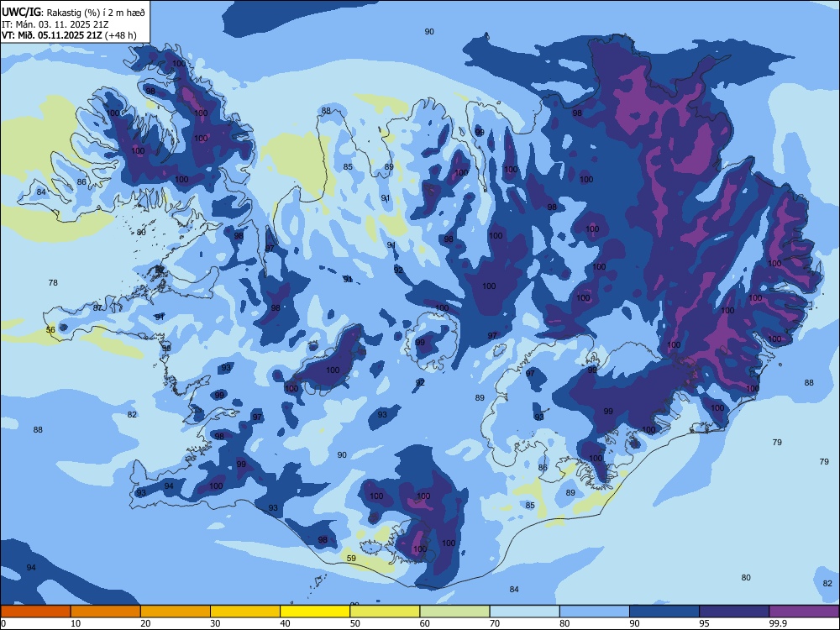The height and width of the screenshot is (630, 840).
Task: Click the map value "59"
Action: 351,559
